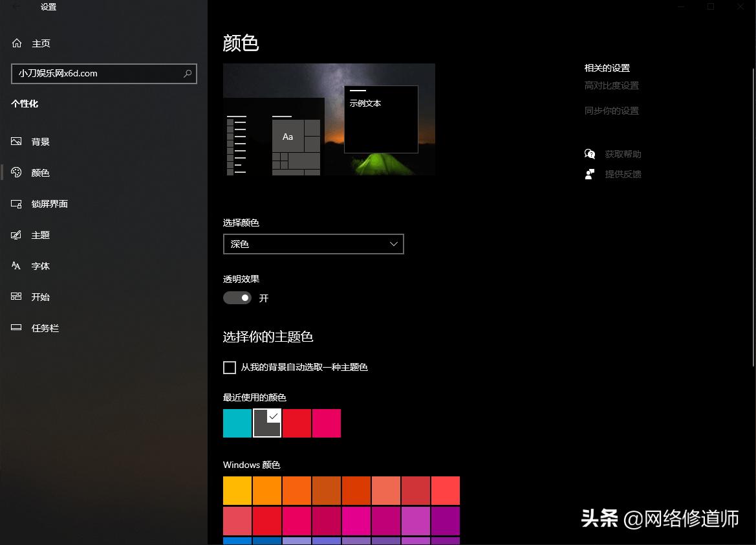Toggle the 透明效果 (Transparency effects) switch
Viewport: 756px width, 545px height.
(x=237, y=298)
